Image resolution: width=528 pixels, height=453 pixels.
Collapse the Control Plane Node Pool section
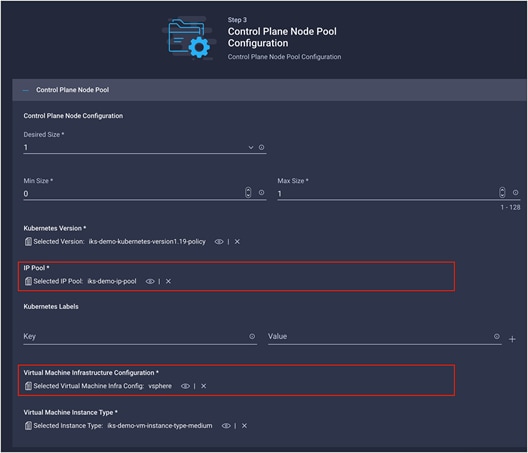pos(26,90)
